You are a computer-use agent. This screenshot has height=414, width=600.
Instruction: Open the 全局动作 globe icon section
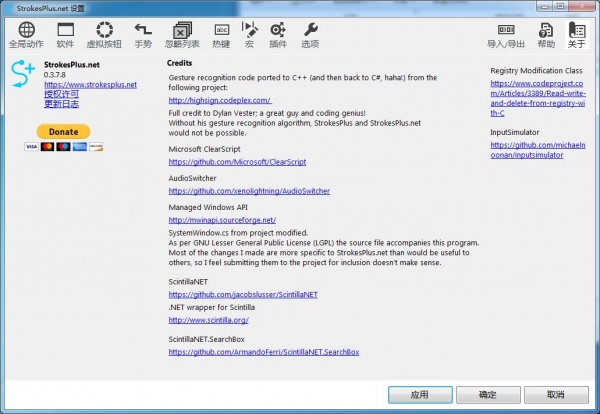tap(26, 35)
